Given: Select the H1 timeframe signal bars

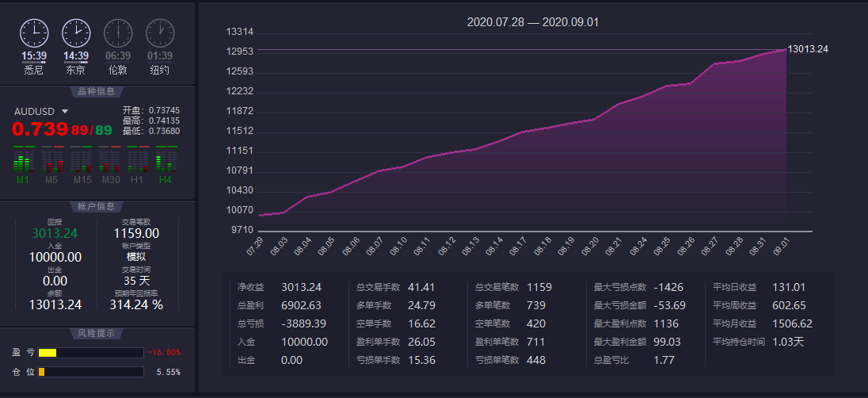Looking at the screenshot, I should [x=138, y=161].
